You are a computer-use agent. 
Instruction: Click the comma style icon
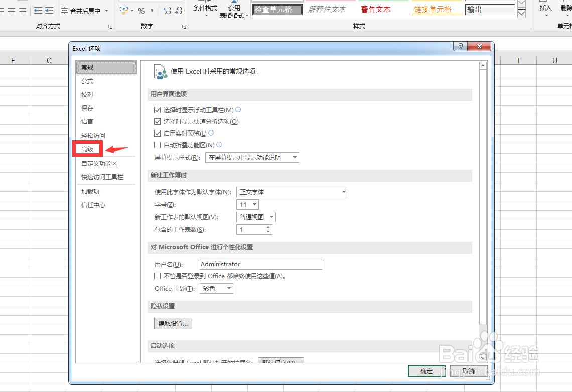click(152, 11)
